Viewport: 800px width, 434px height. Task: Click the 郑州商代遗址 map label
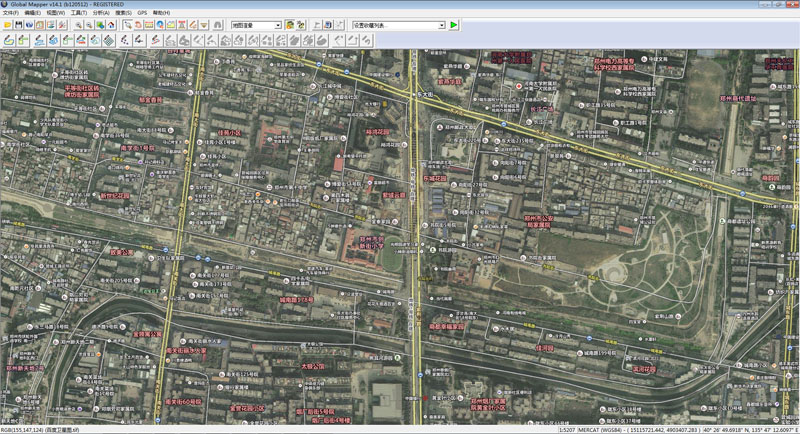[738, 98]
